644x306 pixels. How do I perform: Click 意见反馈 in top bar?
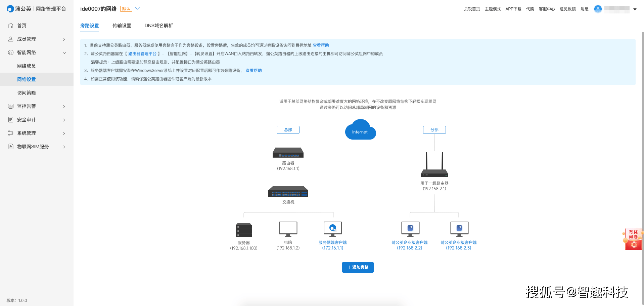tap(568, 9)
